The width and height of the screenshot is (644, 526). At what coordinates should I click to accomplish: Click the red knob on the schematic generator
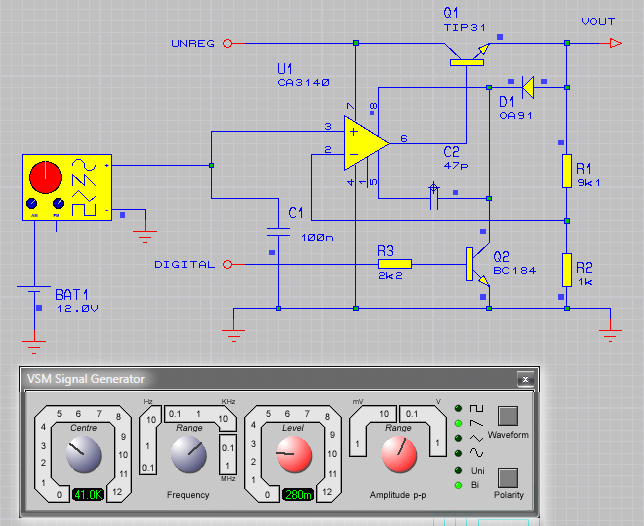pos(45,177)
